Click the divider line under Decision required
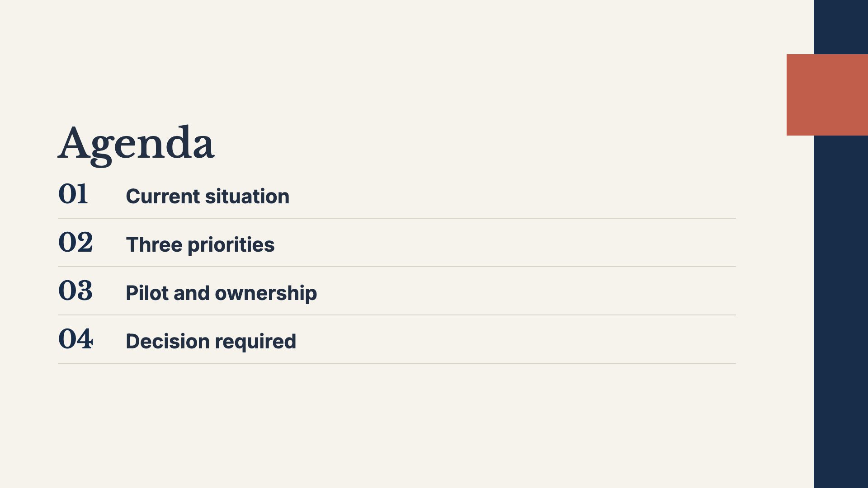 (x=397, y=363)
